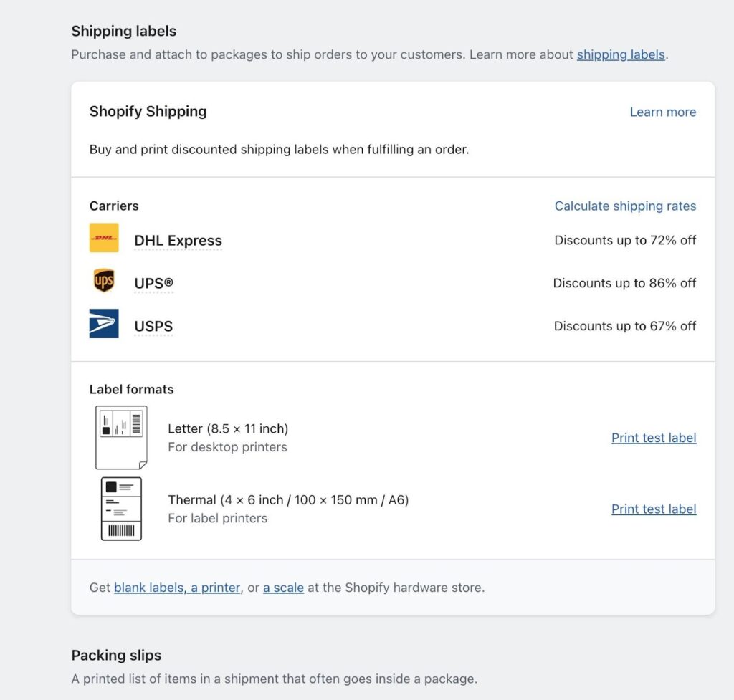Screen dimensions: 734x700
Task: Click Learn more in Shopify Shipping
Action: [x=662, y=112]
